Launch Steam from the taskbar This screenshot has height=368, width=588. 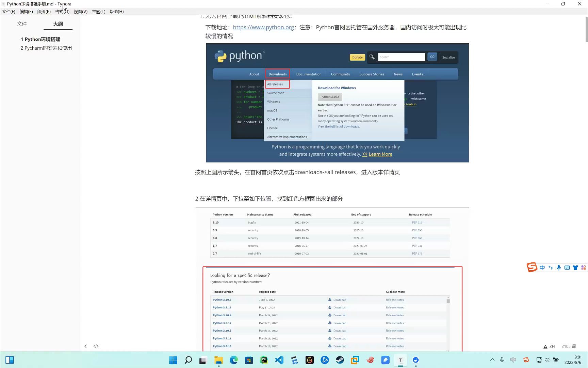[x=340, y=360]
